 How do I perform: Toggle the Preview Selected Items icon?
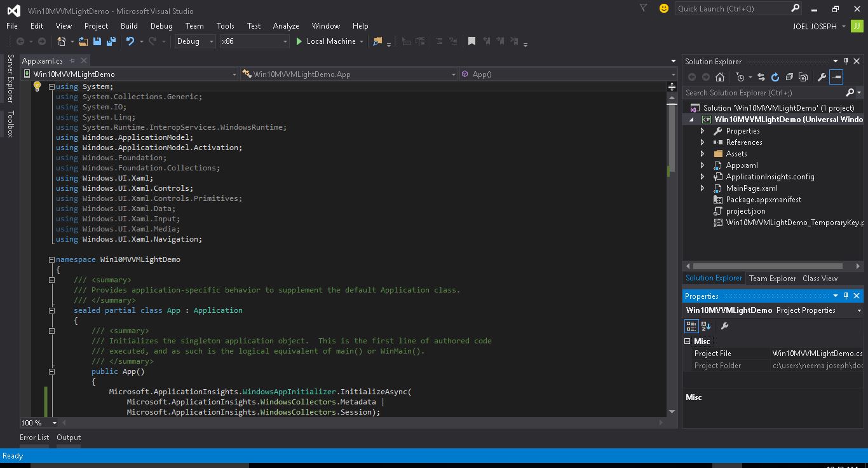point(836,77)
